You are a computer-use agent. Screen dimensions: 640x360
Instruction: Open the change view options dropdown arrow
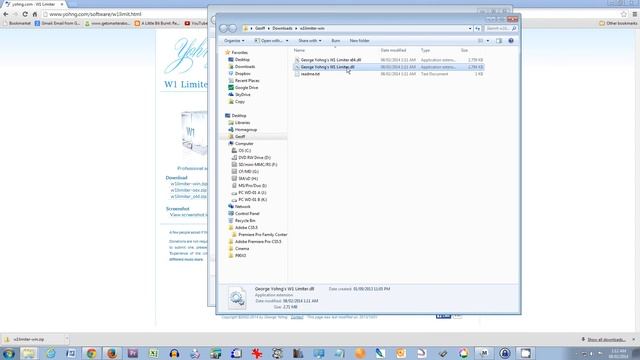click(488, 41)
